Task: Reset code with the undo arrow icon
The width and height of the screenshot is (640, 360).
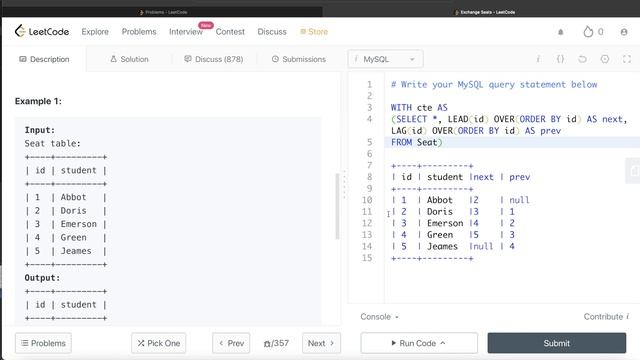Action: click(582, 59)
